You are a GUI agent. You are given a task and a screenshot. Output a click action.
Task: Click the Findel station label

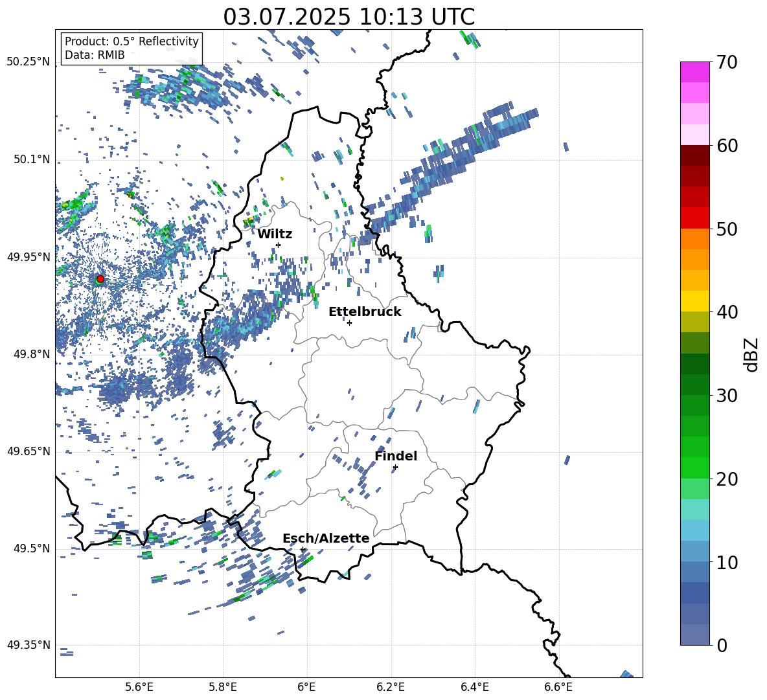click(396, 456)
